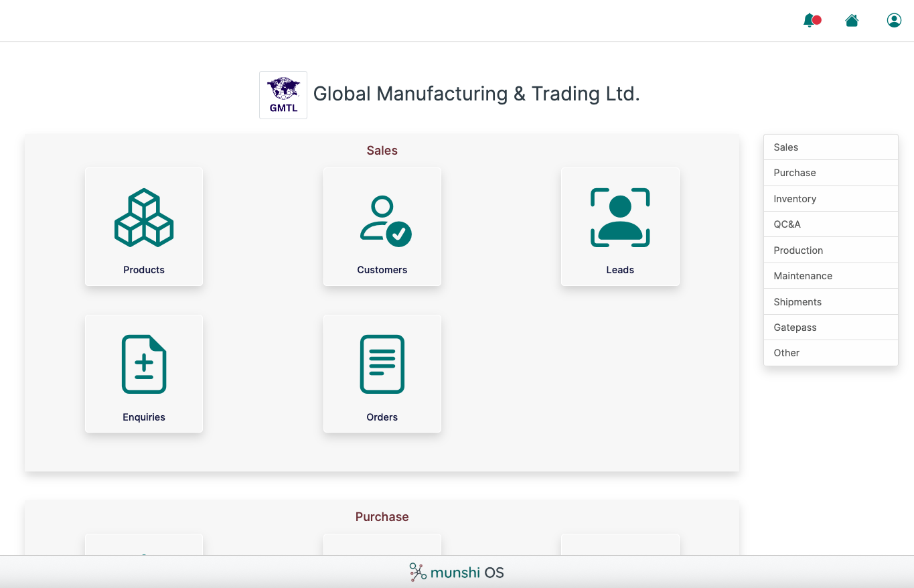Choose QC&A from the side menu
This screenshot has width=914, height=588.
click(x=830, y=224)
